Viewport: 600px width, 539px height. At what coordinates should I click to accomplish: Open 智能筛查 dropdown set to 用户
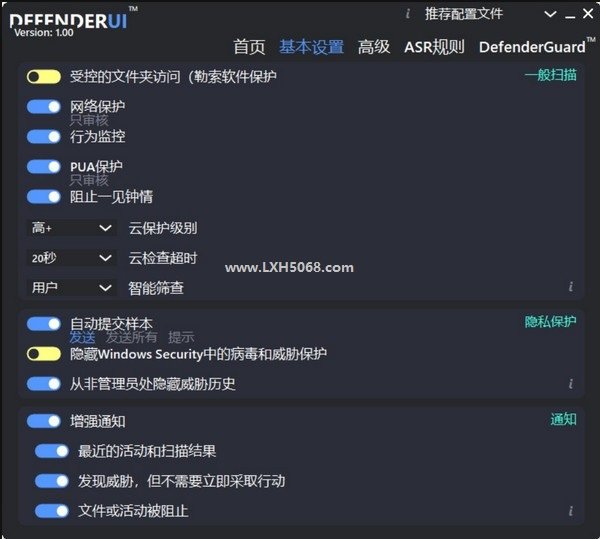click(71, 287)
